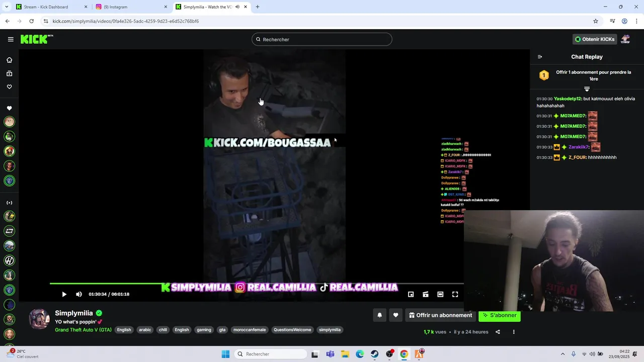Viewport: 644px width, 362px height.
Task: Go back to previous page
Action: coord(7,21)
